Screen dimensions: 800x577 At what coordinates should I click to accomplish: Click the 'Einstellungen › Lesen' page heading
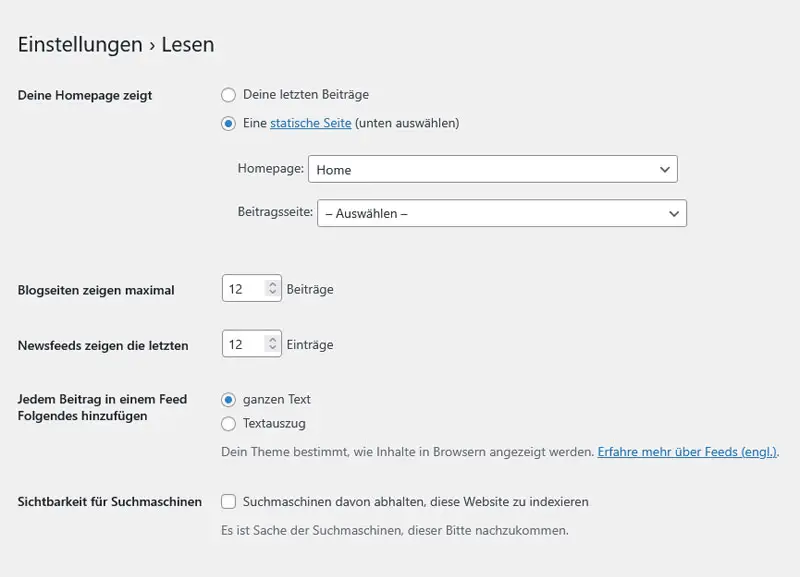pyautogui.click(x=116, y=44)
